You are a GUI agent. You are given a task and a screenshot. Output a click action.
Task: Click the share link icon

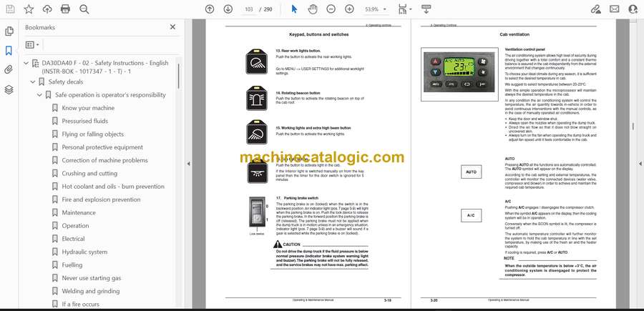[x=595, y=9]
